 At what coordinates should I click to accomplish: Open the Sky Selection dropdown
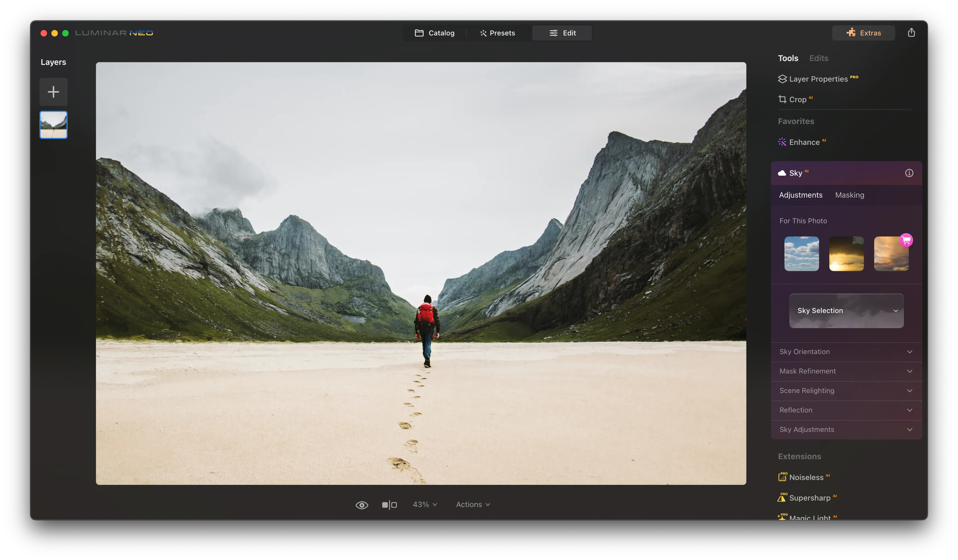click(x=846, y=311)
